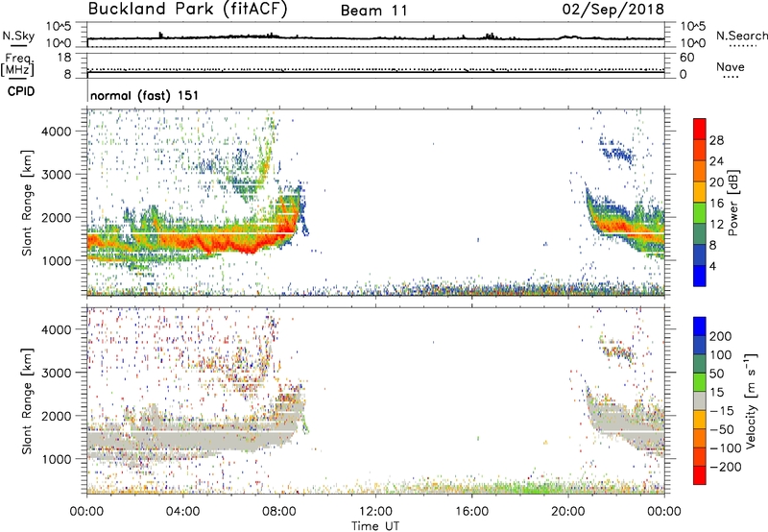Select the "60" tick on the Nave axis
The width and height of the screenshot is (768, 532).
coord(686,58)
